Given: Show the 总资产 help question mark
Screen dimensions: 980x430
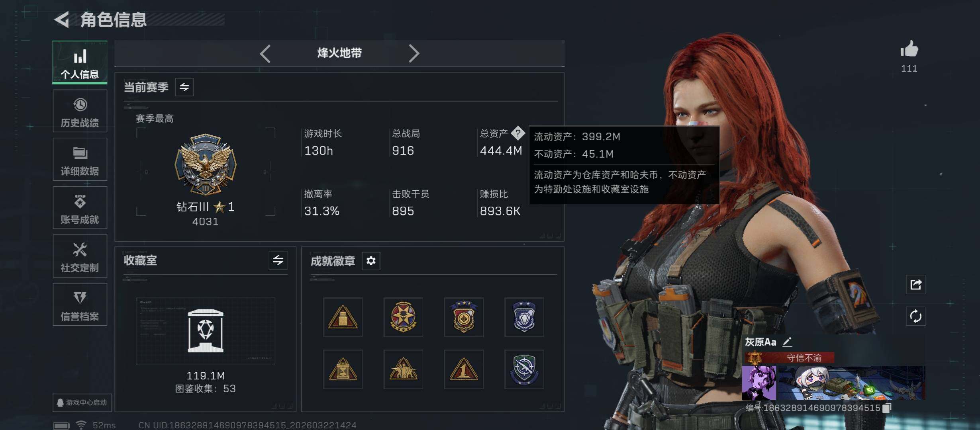Looking at the screenshot, I should (518, 133).
